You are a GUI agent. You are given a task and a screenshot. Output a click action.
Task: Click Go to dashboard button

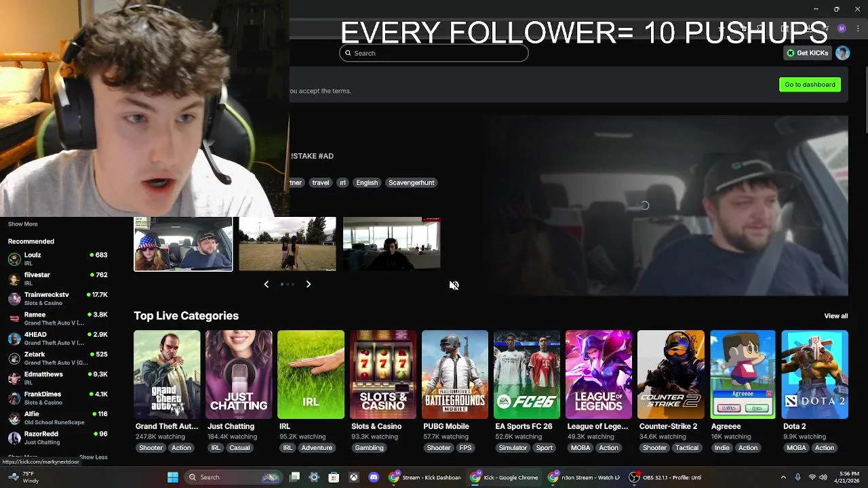(x=810, y=85)
